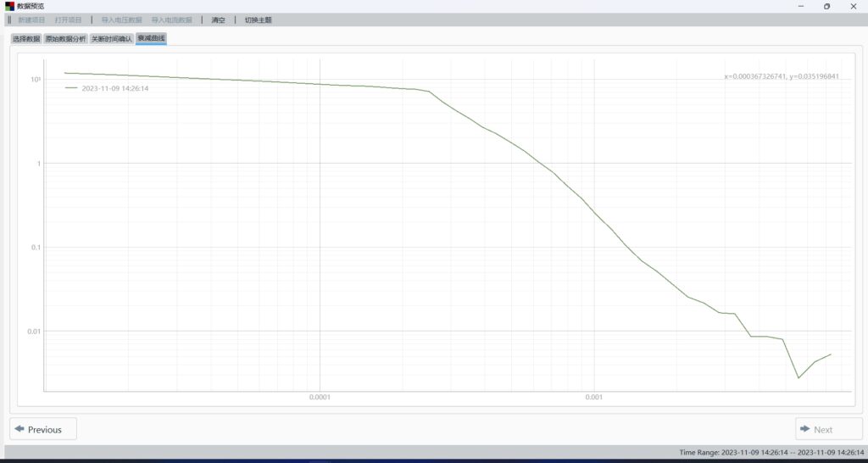The height and width of the screenshot is (463, 868).
Task: Click the green legend line marker
Action: coord(71,87)
